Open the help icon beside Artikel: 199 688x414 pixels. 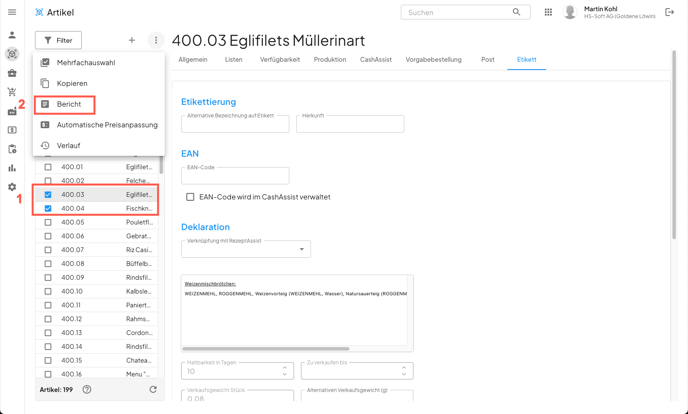click(x=87, y=389)
